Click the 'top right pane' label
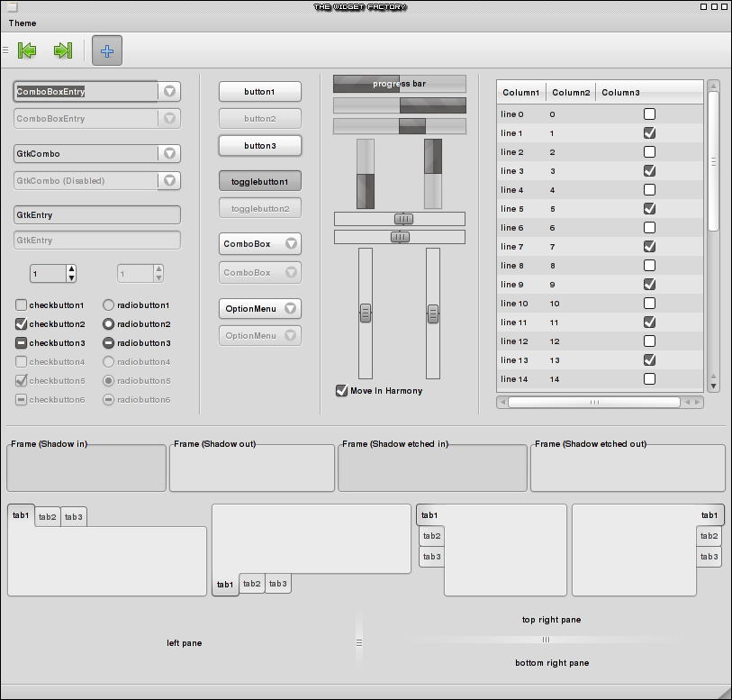This screenshot has height=700, width=732. pos(552,620)
